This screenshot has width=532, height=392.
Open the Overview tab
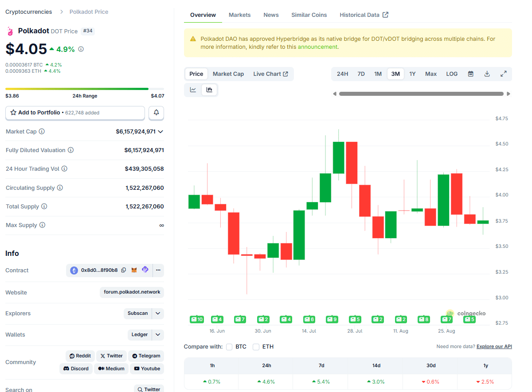tap(203, 15)
